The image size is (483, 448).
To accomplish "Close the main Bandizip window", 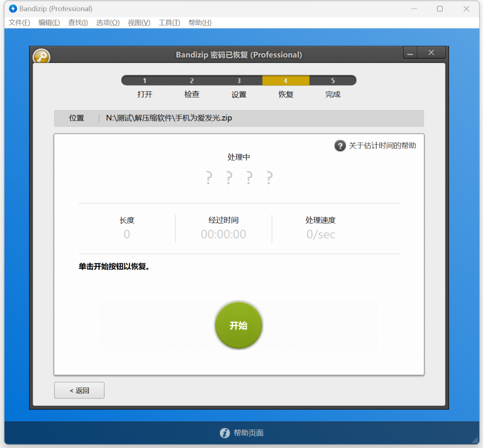I will pos(466,8).
